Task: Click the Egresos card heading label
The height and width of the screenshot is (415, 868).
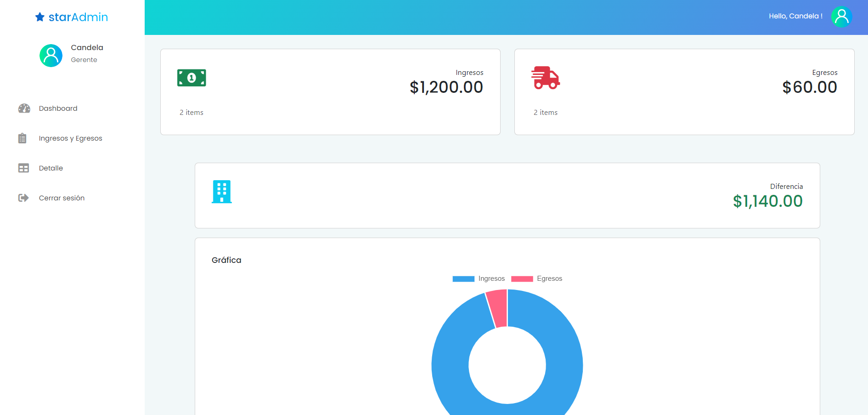Action: point(825,73)
